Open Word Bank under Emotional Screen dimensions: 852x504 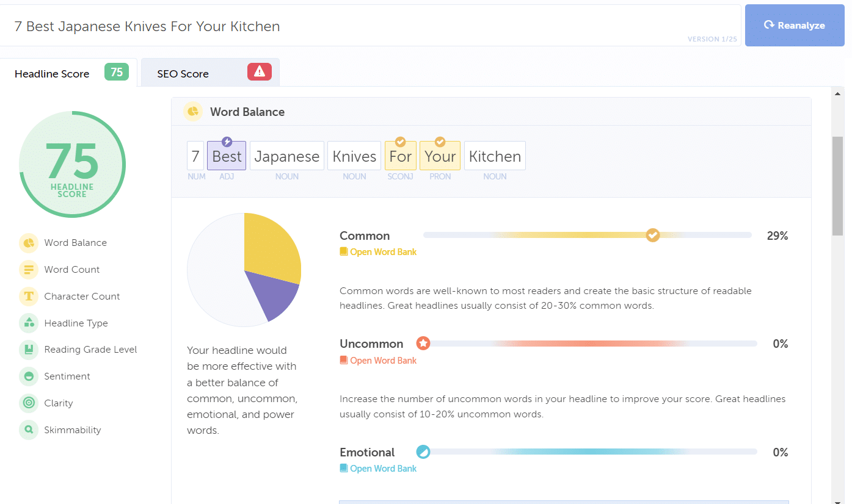point(383,469)
